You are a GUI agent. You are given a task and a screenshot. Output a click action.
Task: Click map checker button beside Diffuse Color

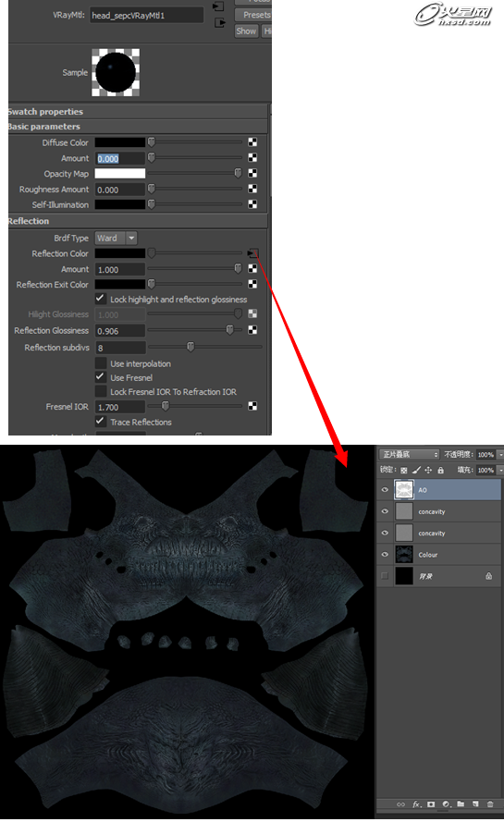[252, 142]
